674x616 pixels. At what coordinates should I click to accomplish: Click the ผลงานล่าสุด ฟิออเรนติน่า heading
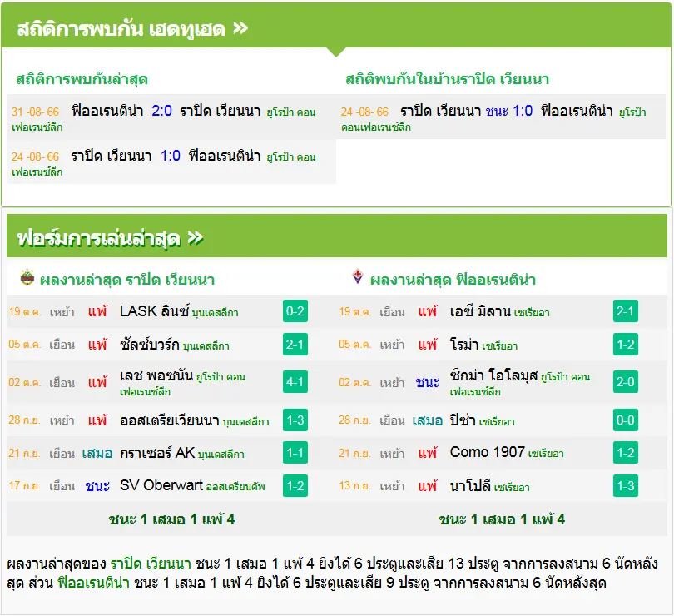[453, 280]
